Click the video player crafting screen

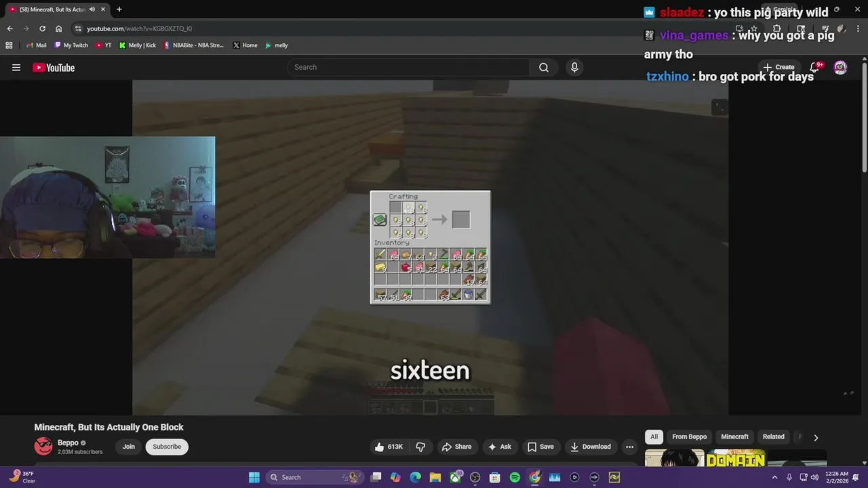(430, 247)
